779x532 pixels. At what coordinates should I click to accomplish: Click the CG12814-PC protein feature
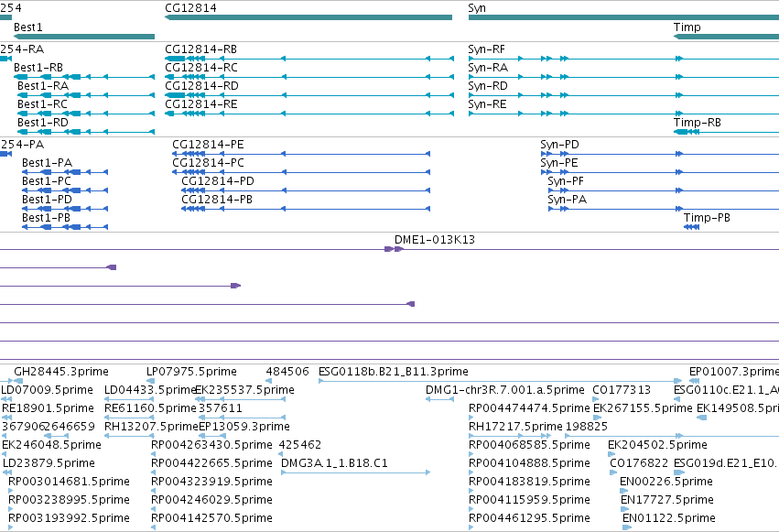click(301, 172)
